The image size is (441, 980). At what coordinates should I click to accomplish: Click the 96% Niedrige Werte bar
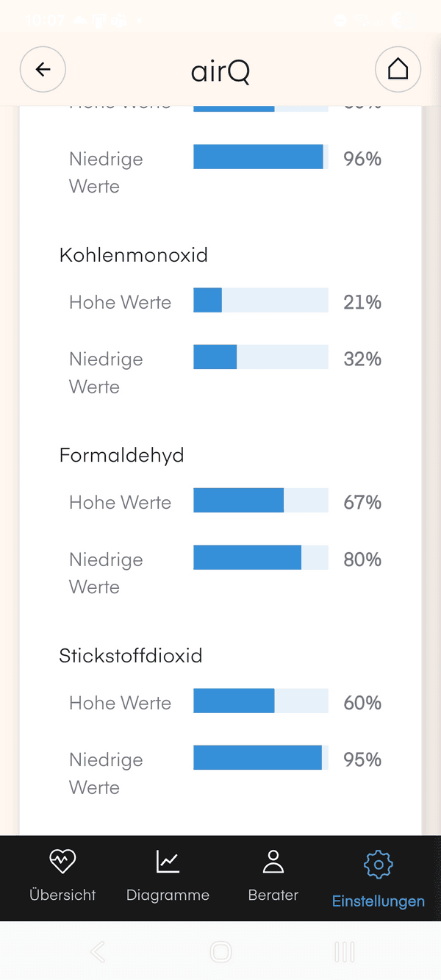(x=260, y=157)
